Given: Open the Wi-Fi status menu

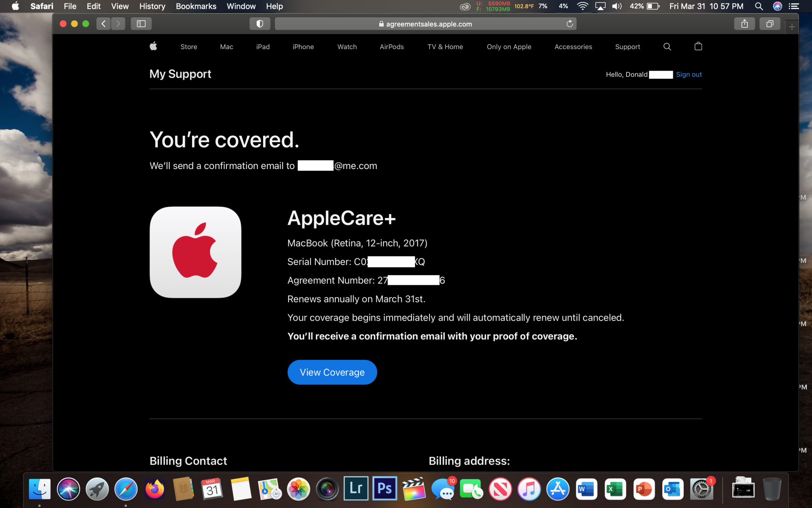Looking at the screenshot, I should (x=583, y=6).
